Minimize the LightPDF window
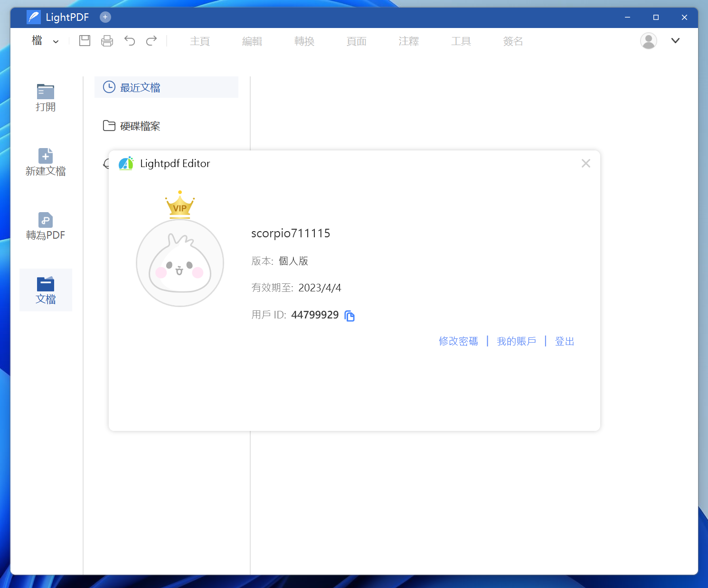Screen dimensions: 708x588 coord(627,17)
